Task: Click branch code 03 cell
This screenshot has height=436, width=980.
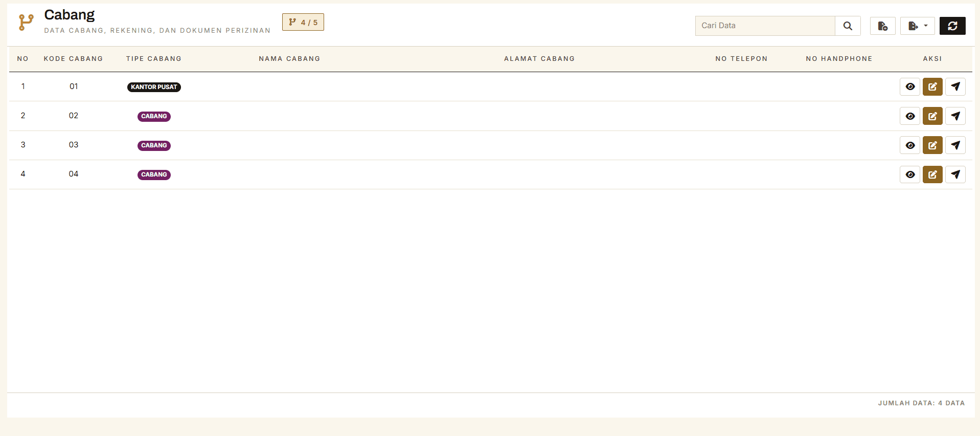Action: tap(74, 145)
